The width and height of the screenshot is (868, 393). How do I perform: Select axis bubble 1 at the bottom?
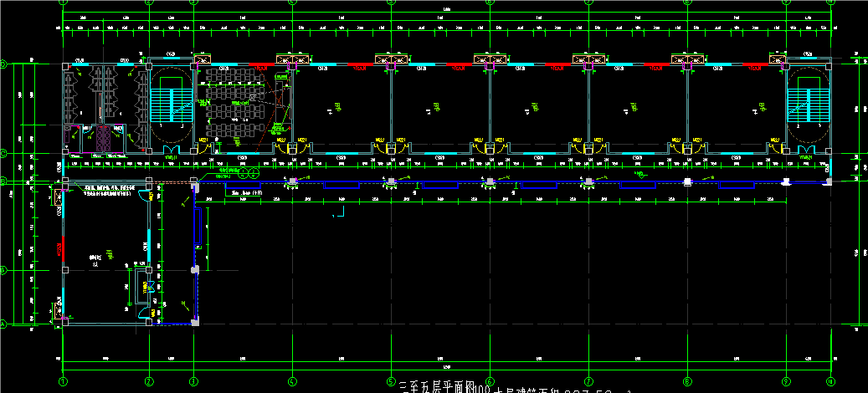click(x=63, y=380)
